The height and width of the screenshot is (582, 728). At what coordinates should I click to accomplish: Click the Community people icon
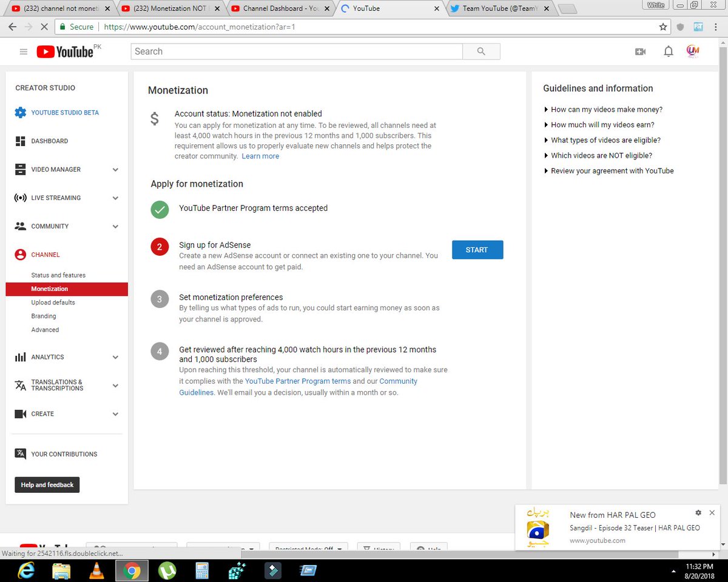20,226
